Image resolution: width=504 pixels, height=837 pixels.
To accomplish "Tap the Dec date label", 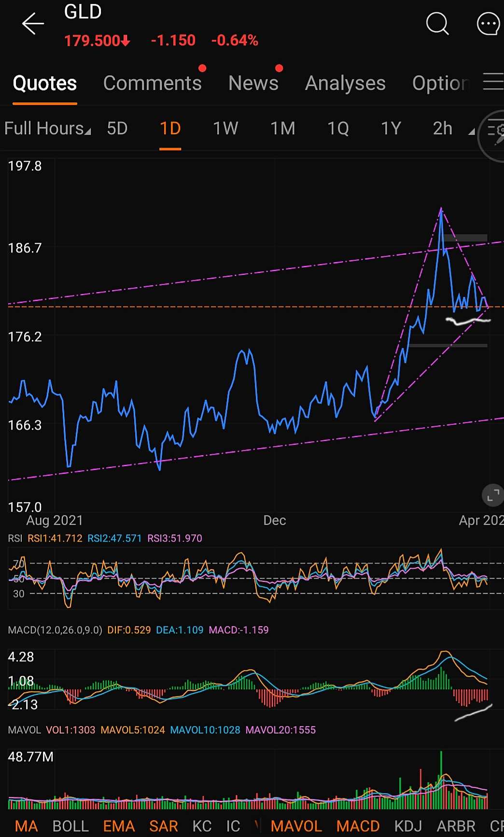I will [x=275, y=520].
